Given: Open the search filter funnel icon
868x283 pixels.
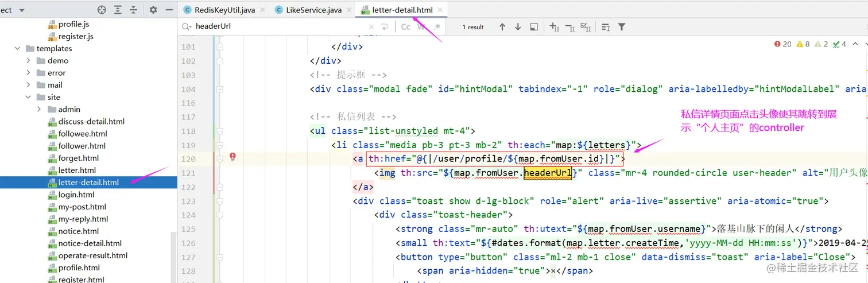Looking at the screenshot, I should coord(621,27).
